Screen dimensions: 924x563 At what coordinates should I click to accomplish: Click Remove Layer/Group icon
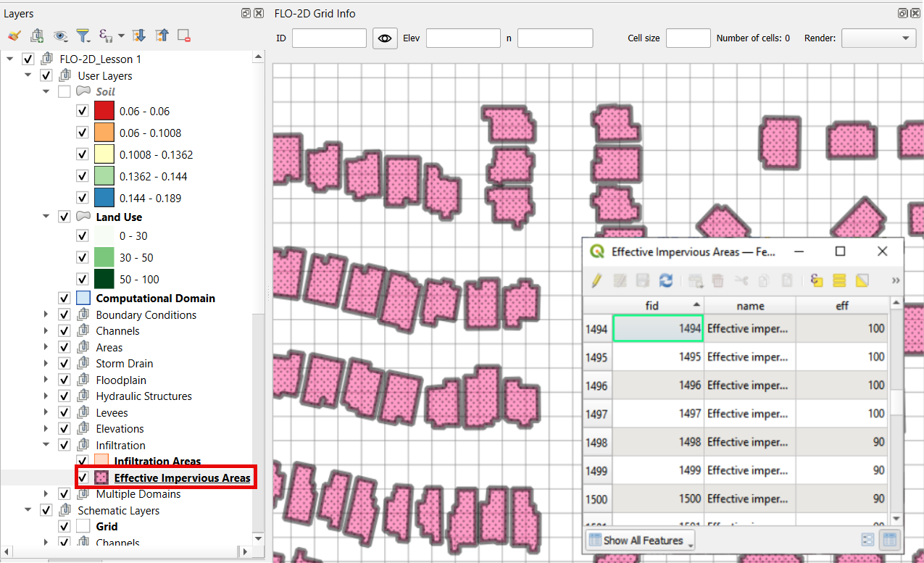click(184, 35)
